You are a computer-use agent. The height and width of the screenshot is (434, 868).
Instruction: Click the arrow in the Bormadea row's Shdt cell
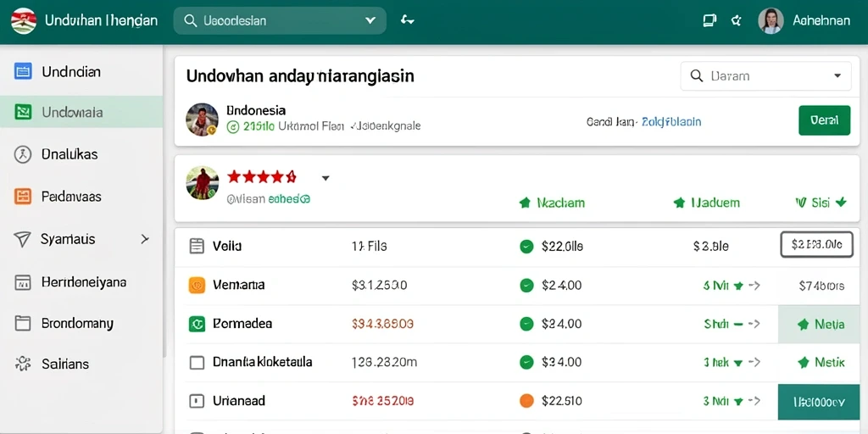(x=754, y=325)
